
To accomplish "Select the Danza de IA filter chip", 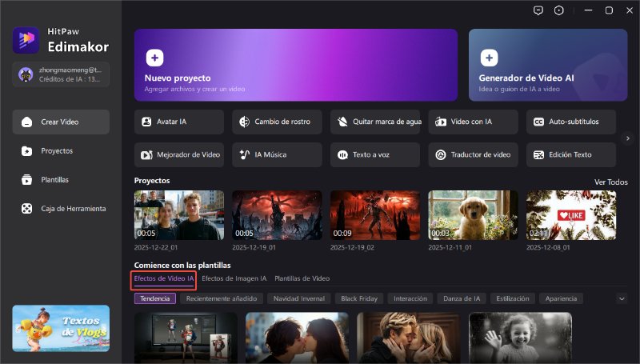I will tap(462, 298).
